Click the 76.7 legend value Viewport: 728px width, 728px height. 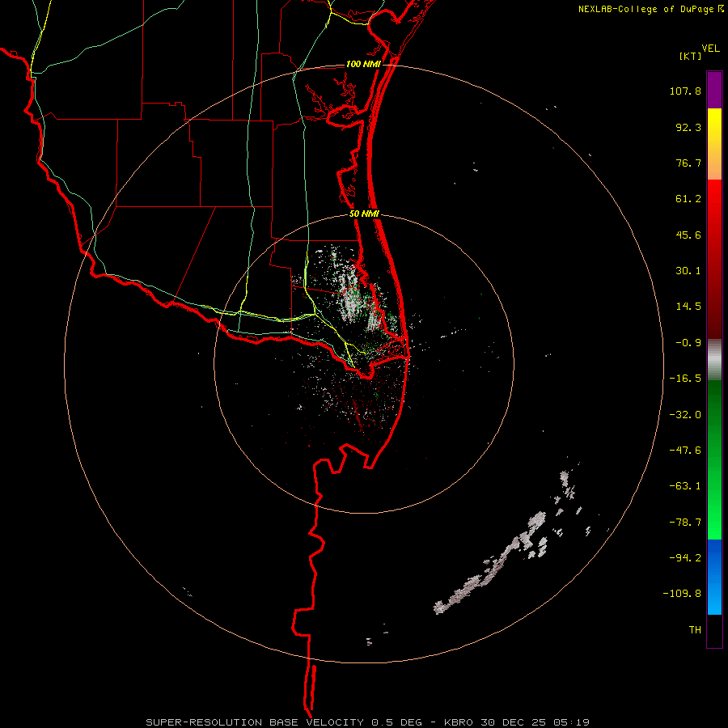(688, 163)
